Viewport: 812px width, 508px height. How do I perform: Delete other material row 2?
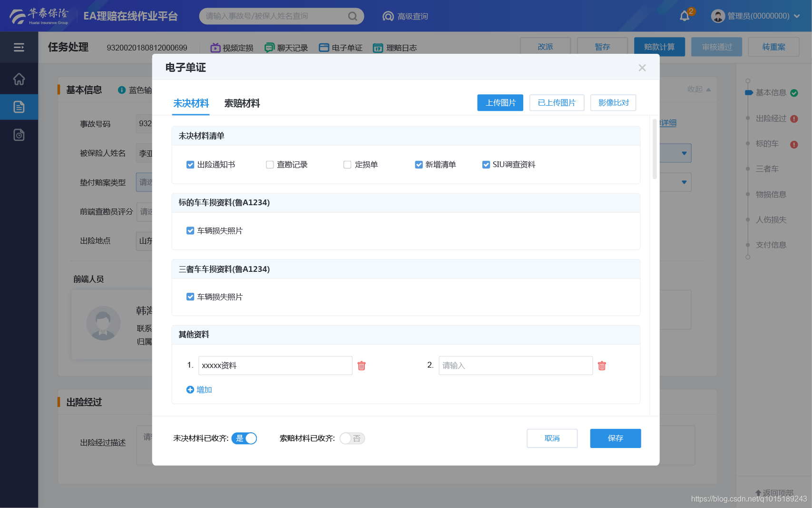coord(602,366)
